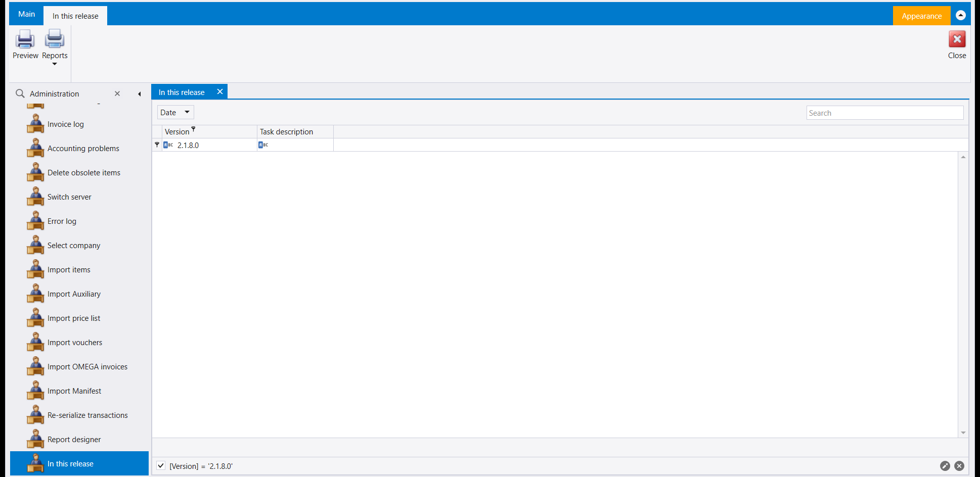
Task: Open Import vouchers entry
Action: pyautogui.click(x=79, y=343)
